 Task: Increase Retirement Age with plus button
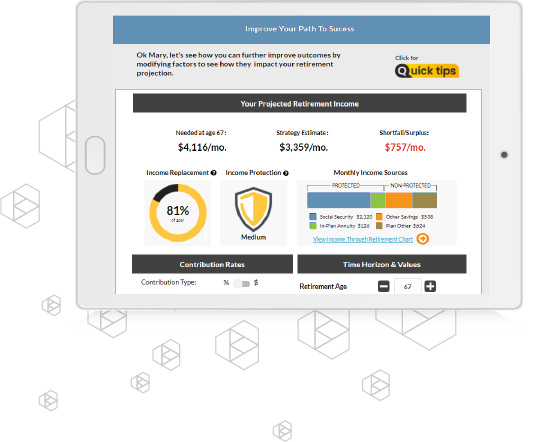[430, 286]
